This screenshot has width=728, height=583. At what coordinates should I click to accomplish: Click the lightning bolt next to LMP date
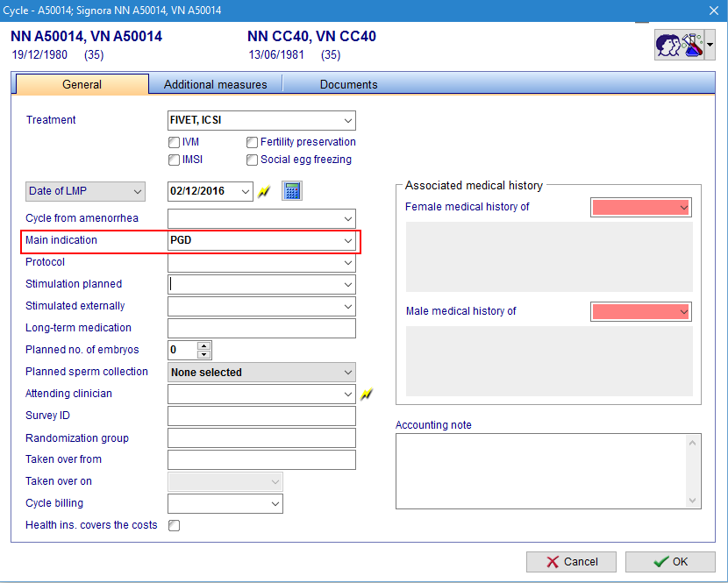click(264, 191)
